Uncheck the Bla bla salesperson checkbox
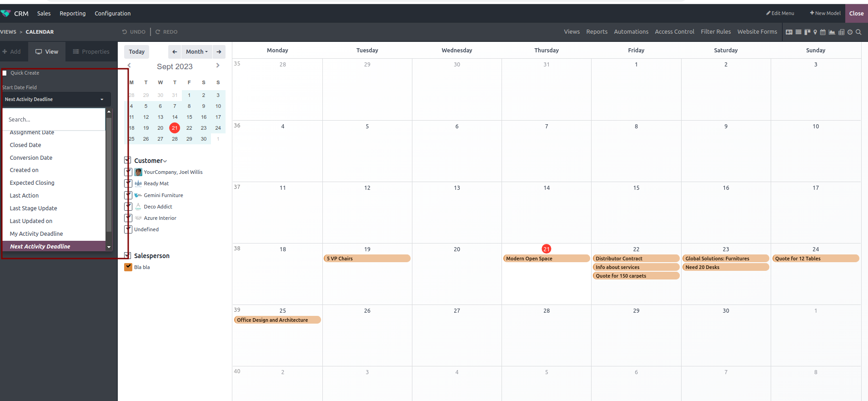Screen dimensions: 868x401 click(x=128, y=267)
